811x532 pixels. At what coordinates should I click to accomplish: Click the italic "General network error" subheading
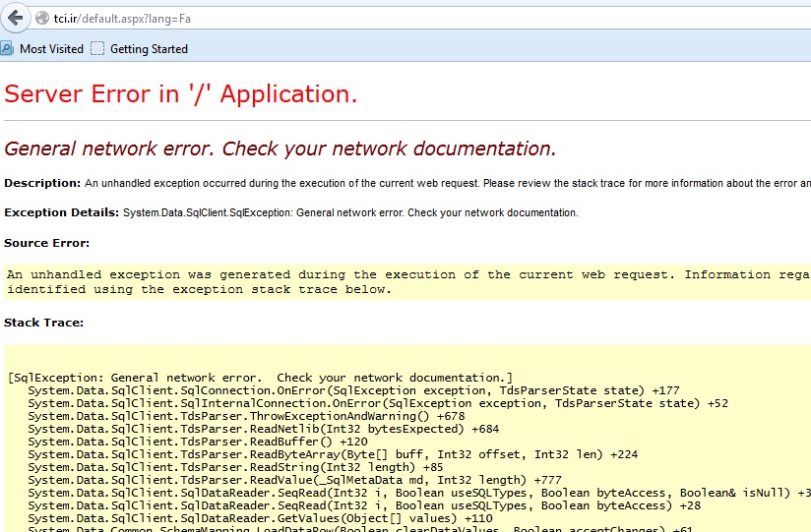(281, 149)
